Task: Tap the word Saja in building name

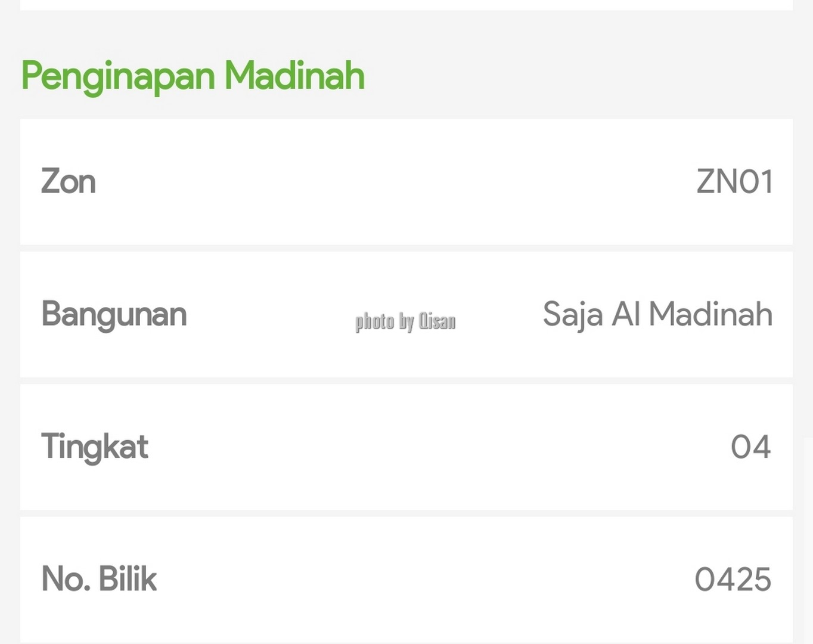Action: tap(573, 315)
